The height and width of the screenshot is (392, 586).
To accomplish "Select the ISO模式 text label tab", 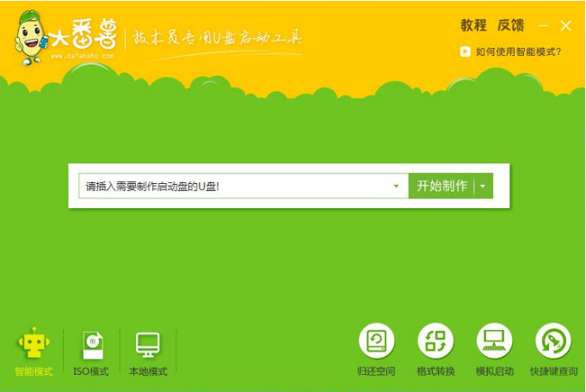I will (x=92, y=371).
